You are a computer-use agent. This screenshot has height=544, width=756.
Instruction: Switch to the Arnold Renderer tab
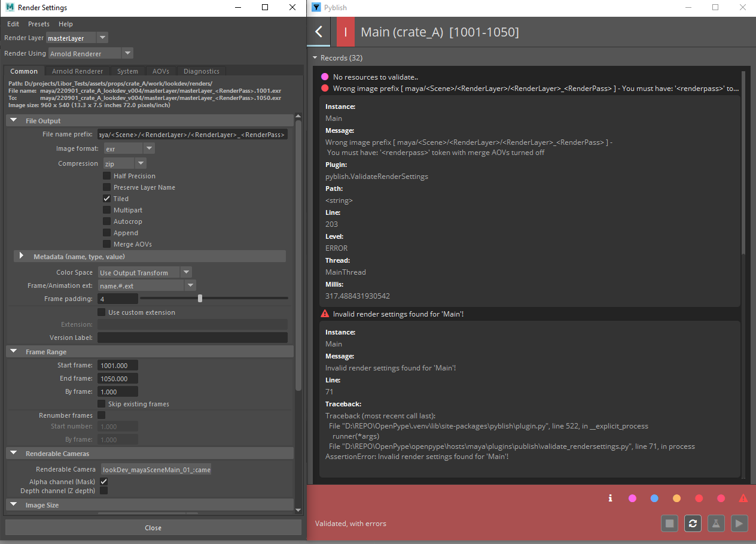(77, 71)
